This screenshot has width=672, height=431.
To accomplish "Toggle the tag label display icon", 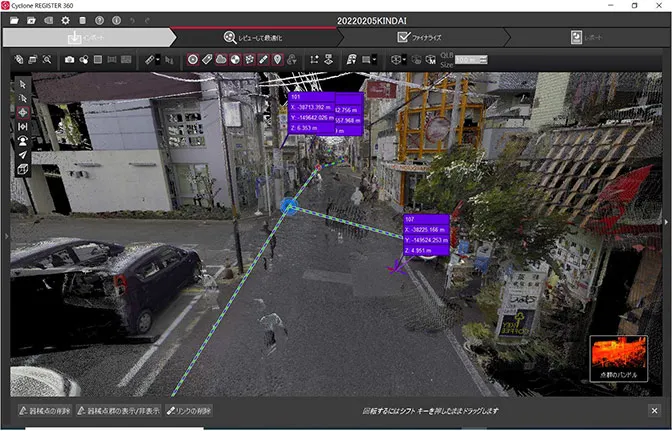I will pos(207,60).
